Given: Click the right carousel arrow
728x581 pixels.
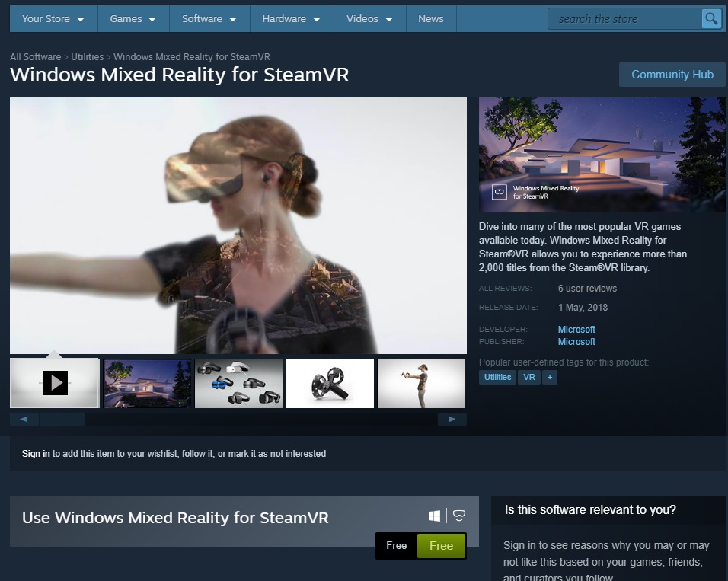Looking at the screenshot, I should click(x=452, y=419).
